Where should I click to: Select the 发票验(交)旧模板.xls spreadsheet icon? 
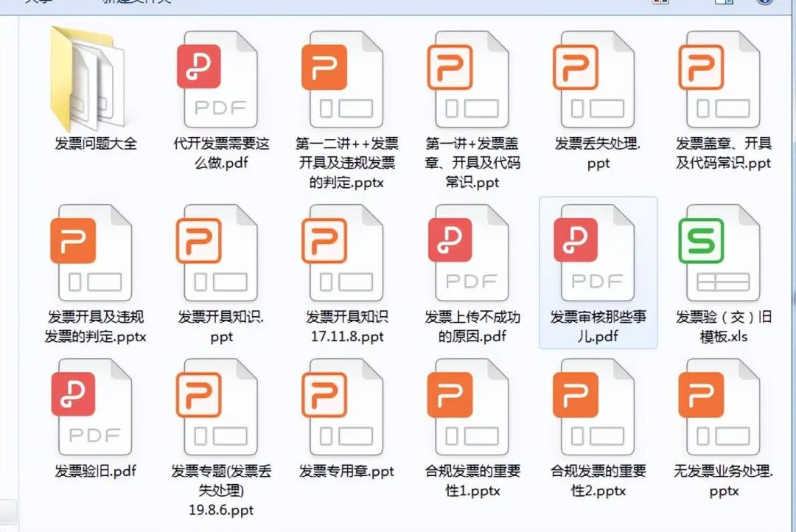(x=719, y=253)
